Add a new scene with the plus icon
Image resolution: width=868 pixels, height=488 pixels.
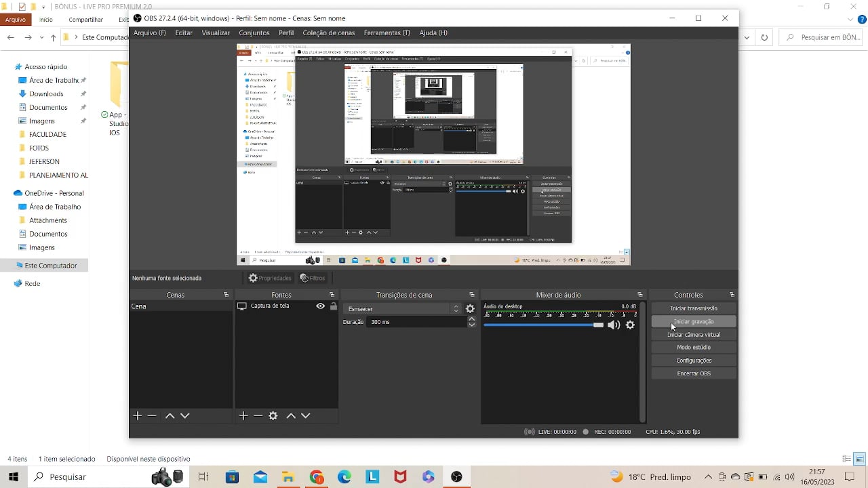[137, 415]
